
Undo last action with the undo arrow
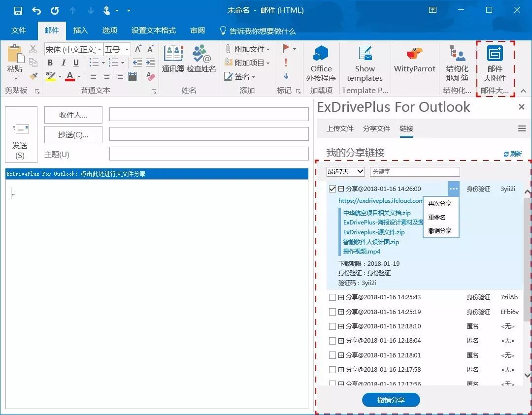tap(36, 10)
